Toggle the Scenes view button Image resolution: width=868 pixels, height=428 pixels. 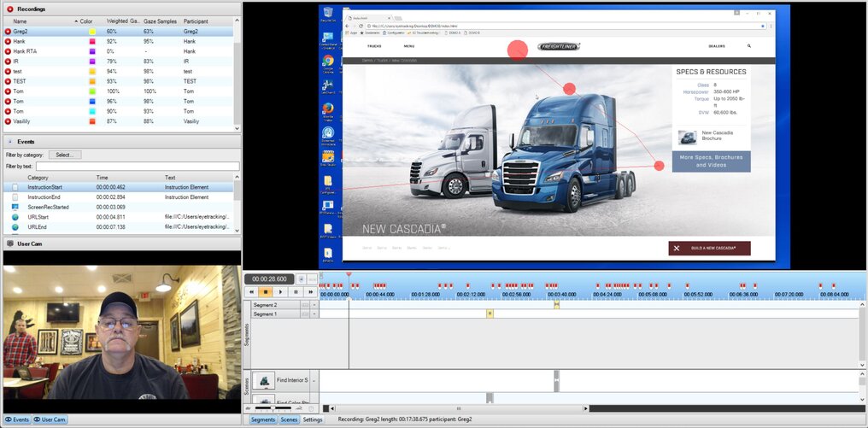pyautogui.click(x=289, y=419)
